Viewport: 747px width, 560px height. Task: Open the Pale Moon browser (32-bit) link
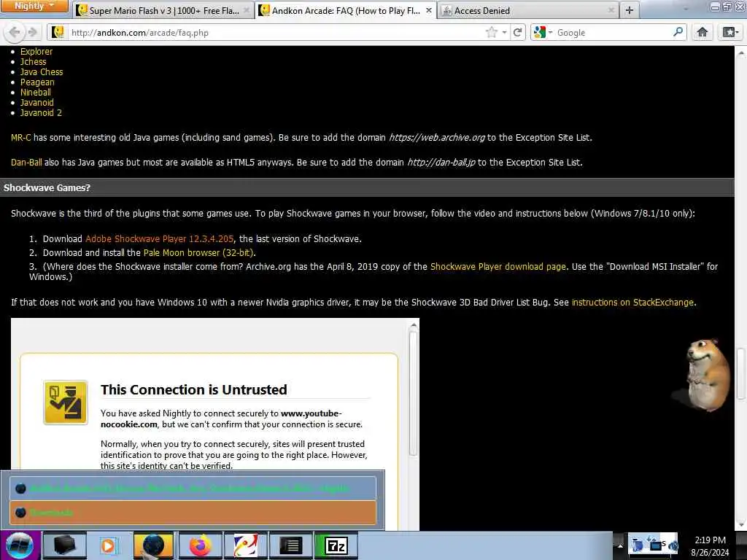[198, 253]
